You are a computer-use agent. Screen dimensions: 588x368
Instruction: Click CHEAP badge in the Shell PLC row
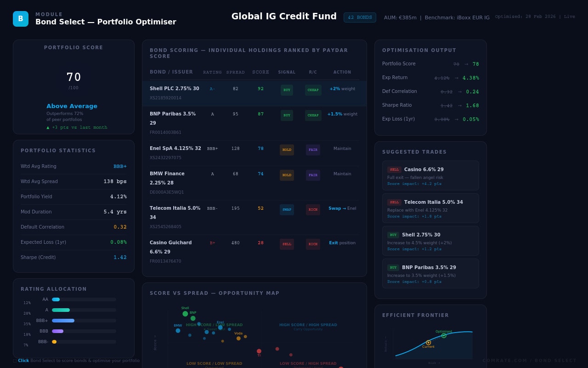(313, 90)
